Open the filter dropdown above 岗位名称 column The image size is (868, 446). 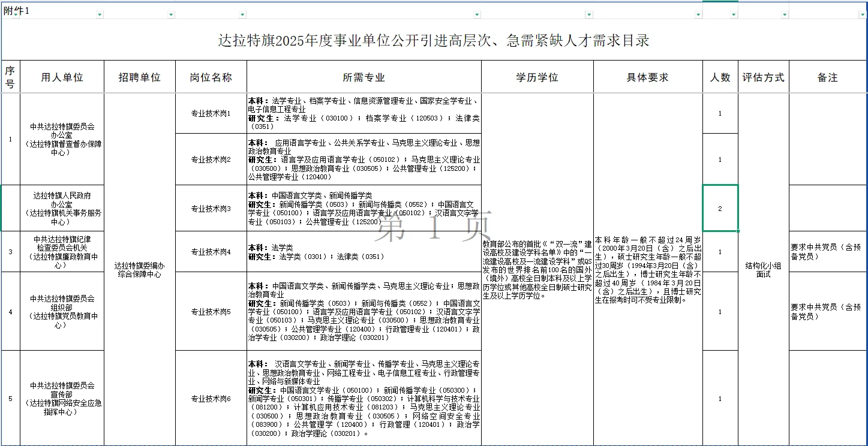[242, 13]
